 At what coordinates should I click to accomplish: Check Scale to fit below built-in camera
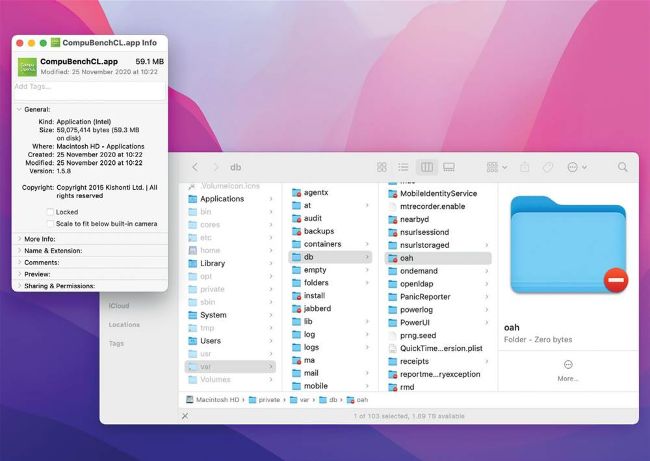click(x=50, y=224)
